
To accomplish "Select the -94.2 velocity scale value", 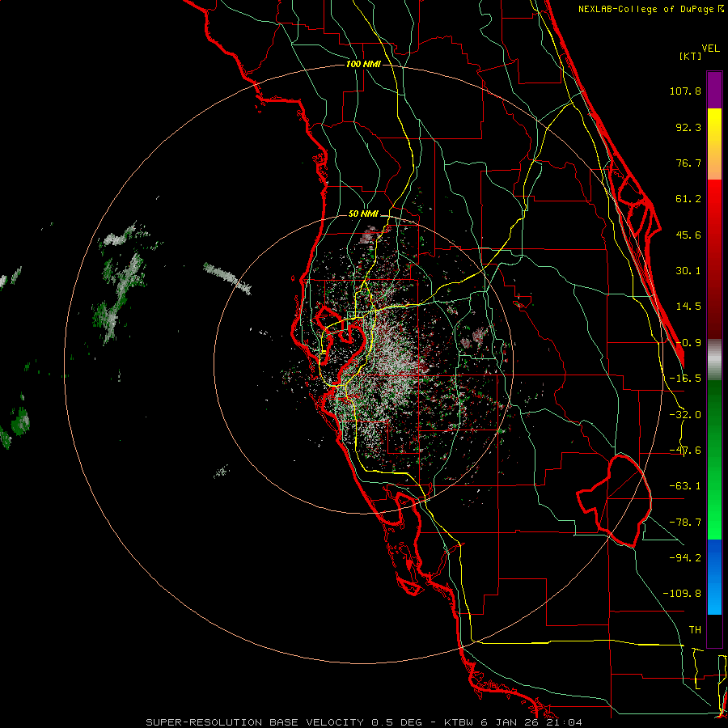I will (685, 557).
